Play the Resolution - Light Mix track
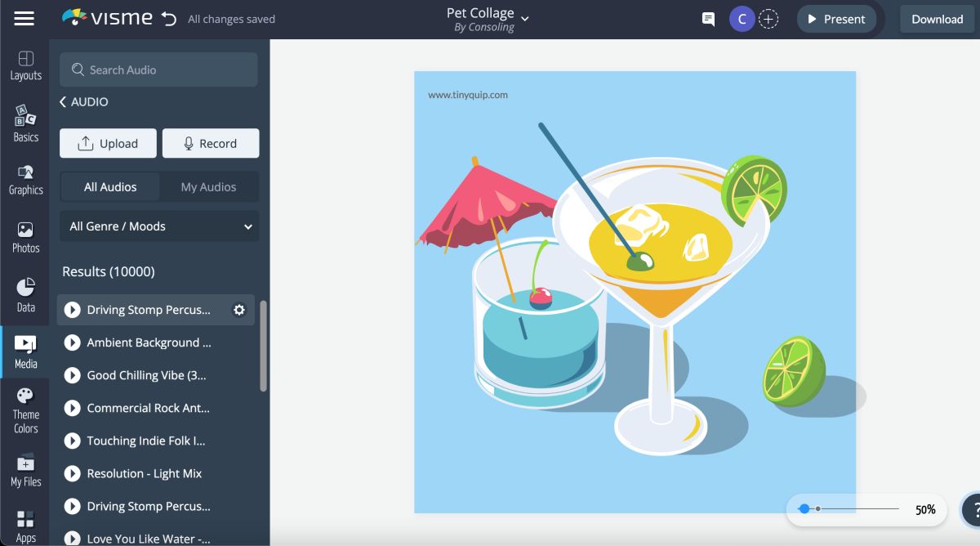 (72, 473)
